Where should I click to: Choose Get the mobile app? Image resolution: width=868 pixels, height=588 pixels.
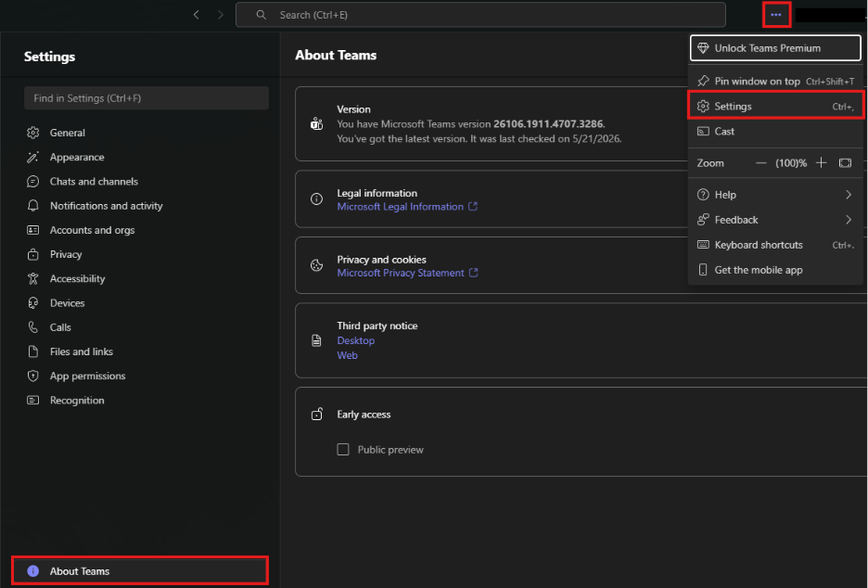775,270
